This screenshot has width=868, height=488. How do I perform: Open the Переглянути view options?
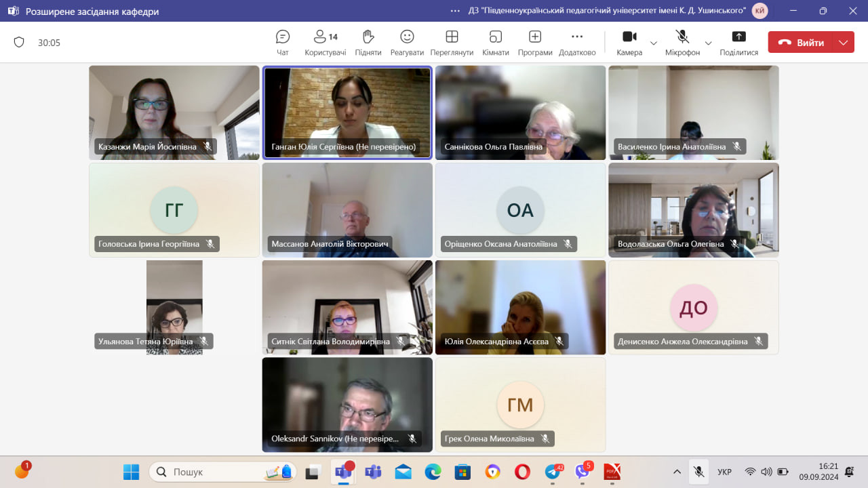tap(452, 43)
